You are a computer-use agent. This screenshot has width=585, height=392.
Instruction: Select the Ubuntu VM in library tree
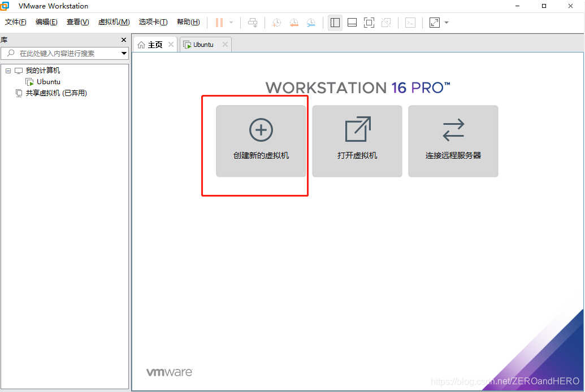pos(49,82)
